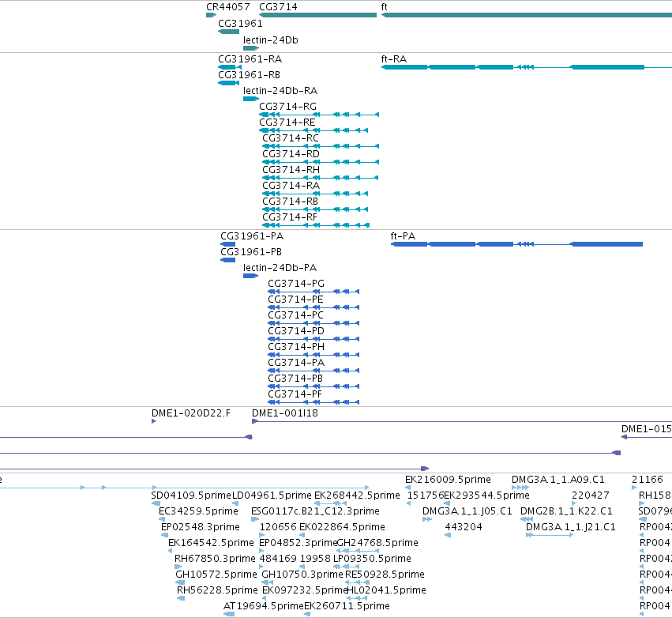Select the CR44057 gene label

tap(228, 7)
